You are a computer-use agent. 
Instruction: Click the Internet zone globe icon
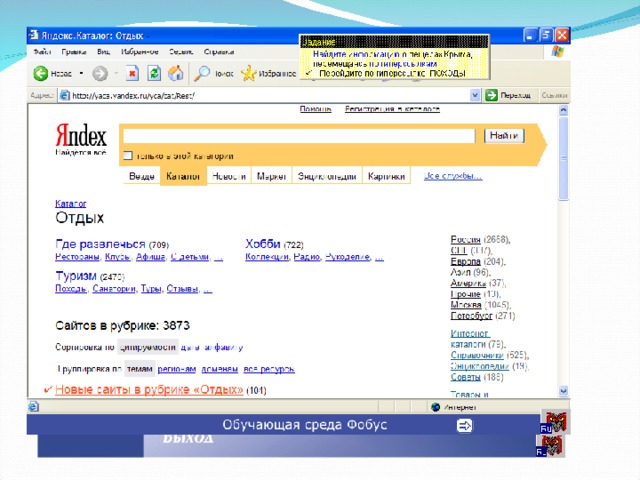tap(436, 407)
